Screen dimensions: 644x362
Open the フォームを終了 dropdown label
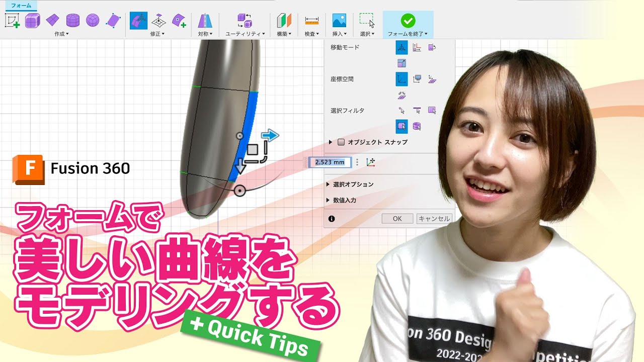408,34
